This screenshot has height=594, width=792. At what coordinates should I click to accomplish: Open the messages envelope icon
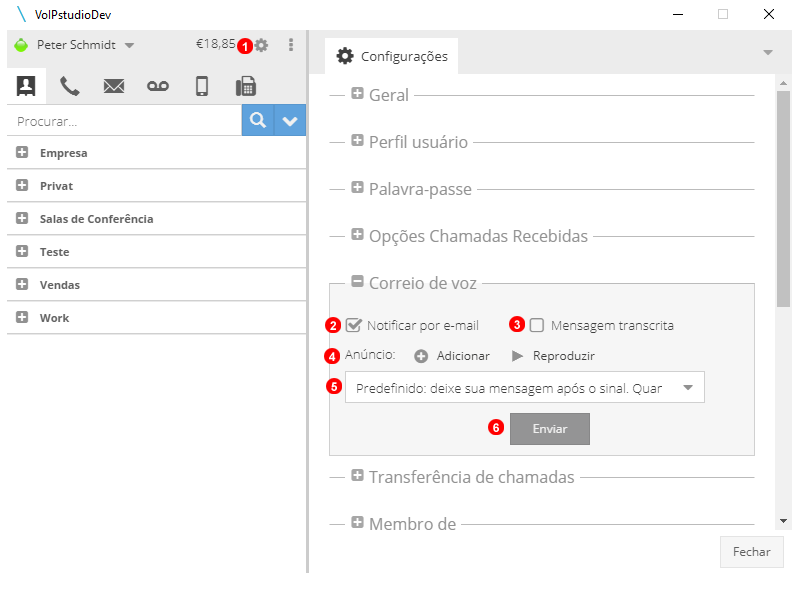click(x=114, y=86)
